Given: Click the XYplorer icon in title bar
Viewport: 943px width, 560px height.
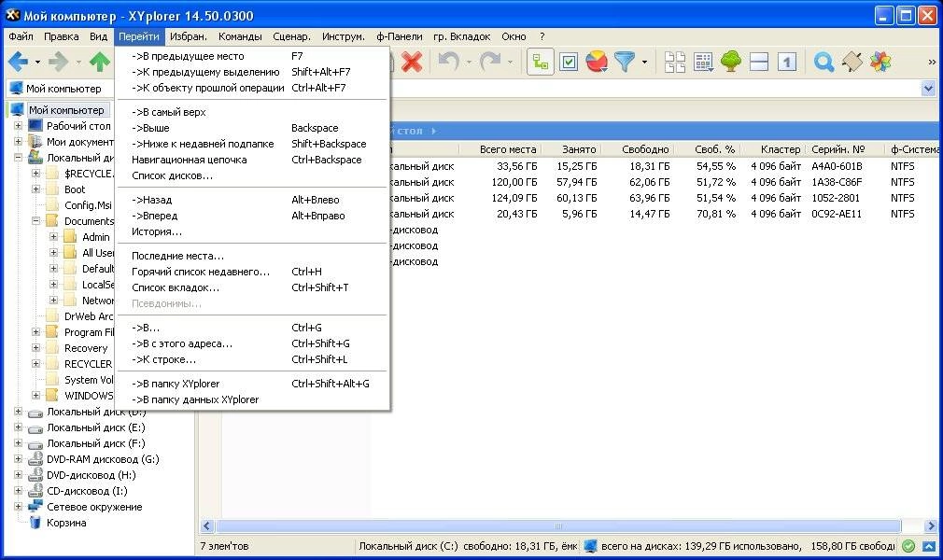Looking at the screenshot, I should (13, 15).
